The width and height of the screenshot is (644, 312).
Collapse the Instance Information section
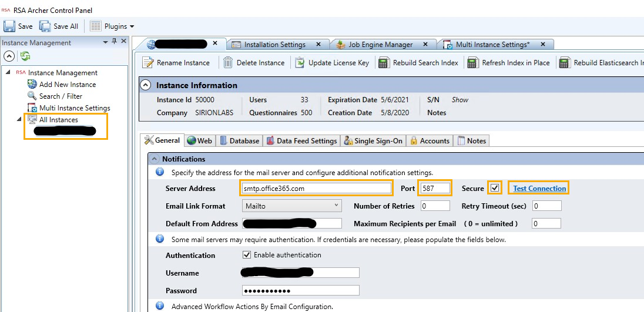[x=145, y=85]
